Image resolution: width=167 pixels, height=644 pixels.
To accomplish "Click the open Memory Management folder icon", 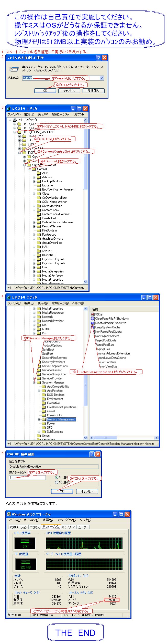I will (x=44, y=419).
